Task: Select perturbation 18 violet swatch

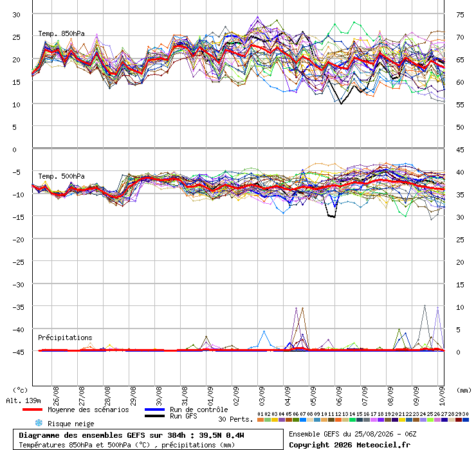Action: click(381, 420)
